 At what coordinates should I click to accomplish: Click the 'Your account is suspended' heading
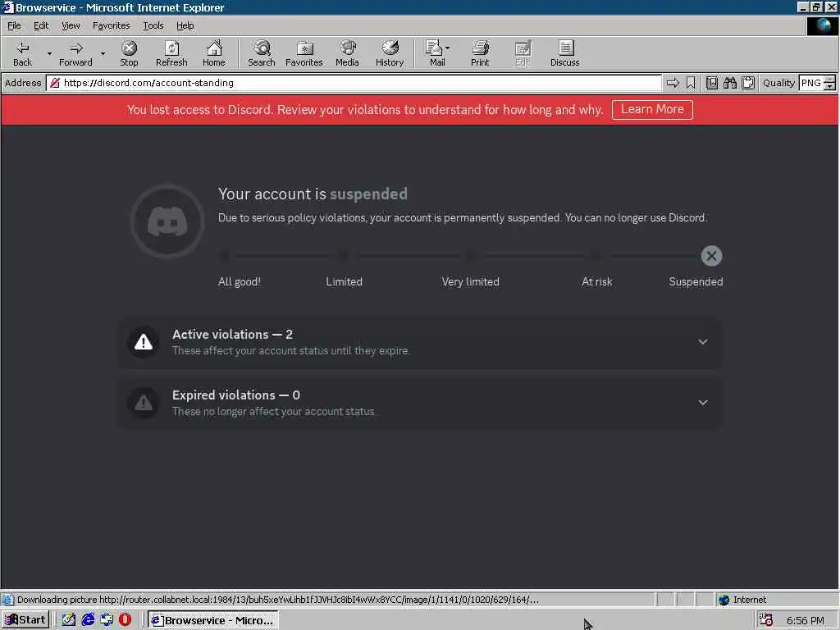coord(313,194)
